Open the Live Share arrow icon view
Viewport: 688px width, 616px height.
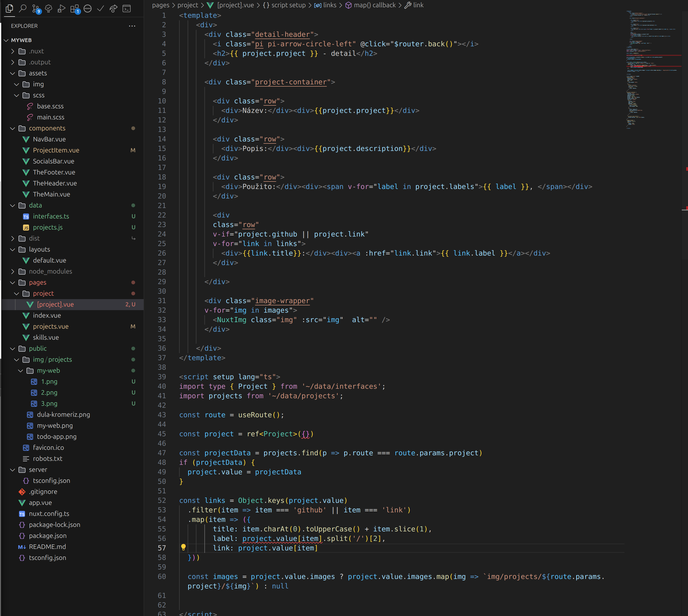click(x=113, y=9)
